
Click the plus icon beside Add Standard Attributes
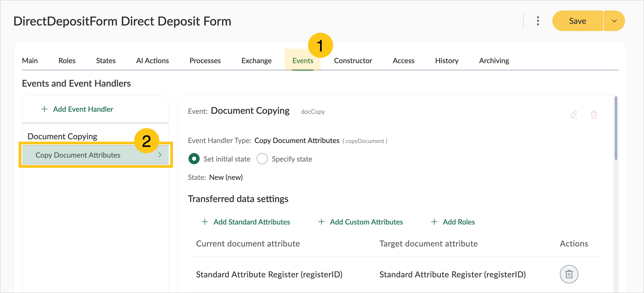pyautogui.click(x=205, y=222)
